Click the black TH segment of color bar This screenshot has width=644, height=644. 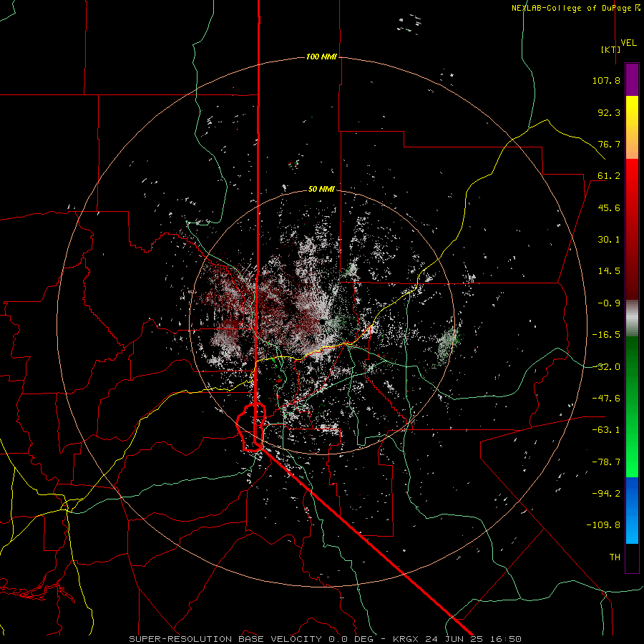[632, 557]
